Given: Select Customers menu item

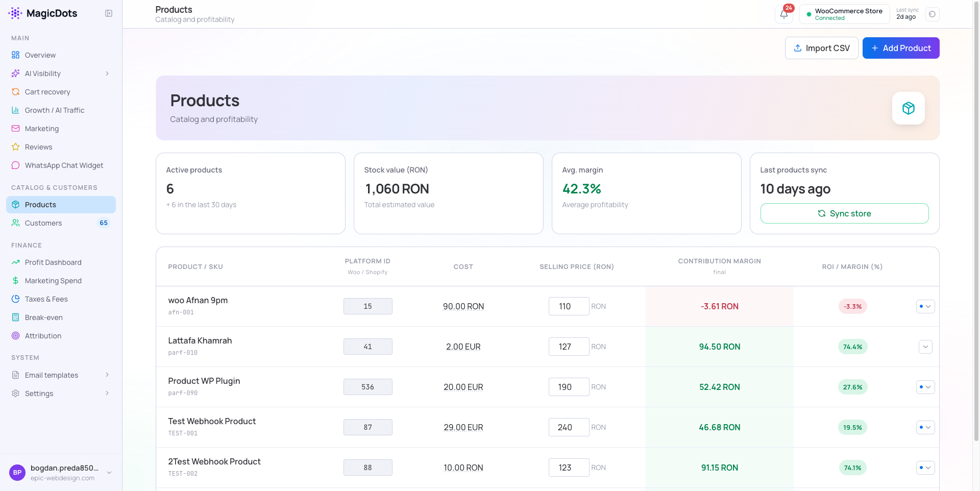Looking at the screenshot, I should point(61,223).
